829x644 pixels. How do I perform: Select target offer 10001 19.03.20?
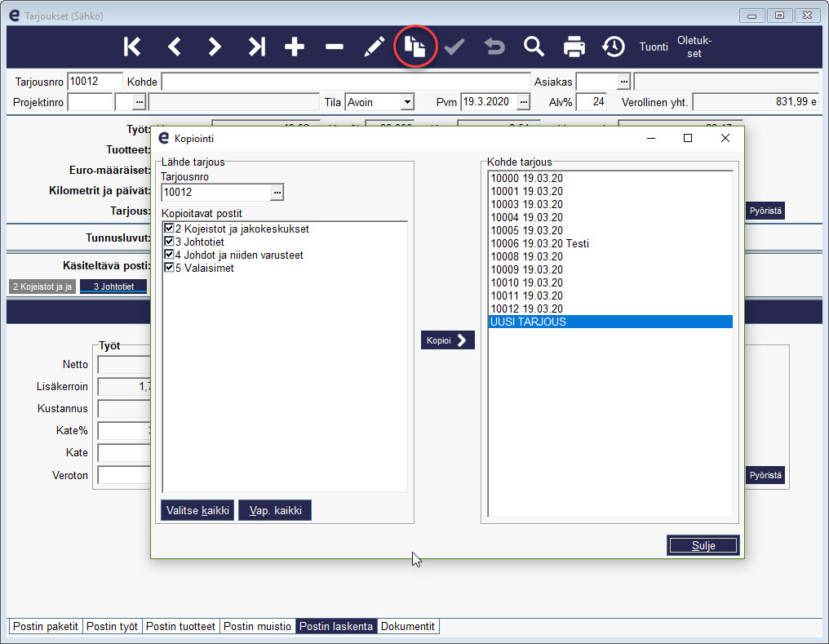610,191
